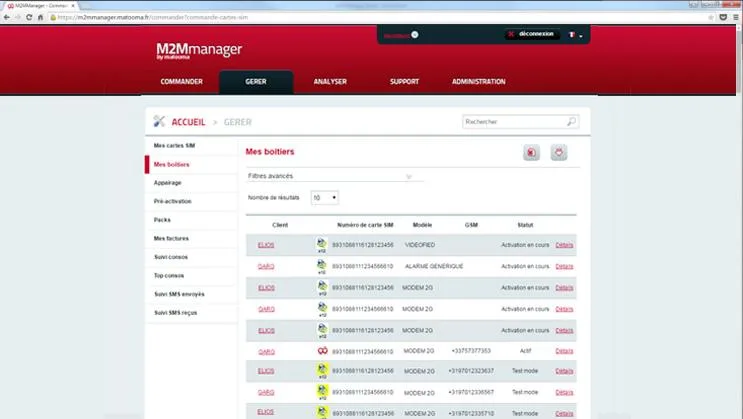Select Suivi SMS reçus in sidebar

[x=175, y=313]
